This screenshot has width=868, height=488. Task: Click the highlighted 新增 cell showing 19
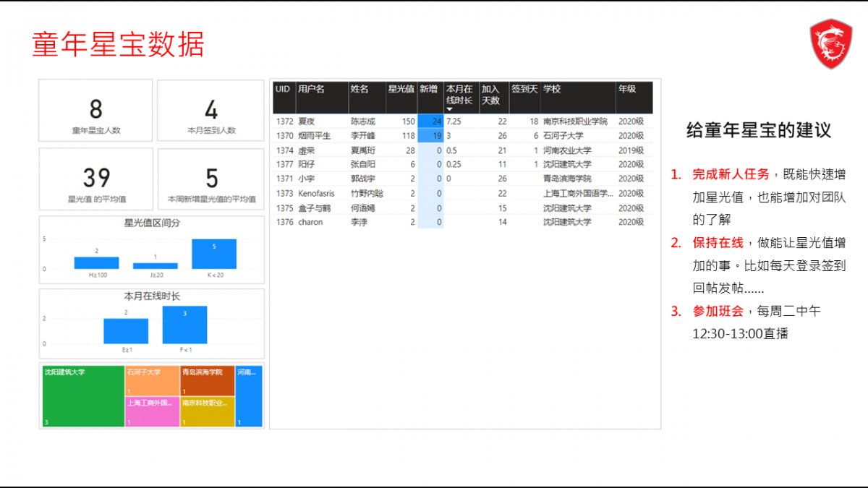click(x=430, y=136)
